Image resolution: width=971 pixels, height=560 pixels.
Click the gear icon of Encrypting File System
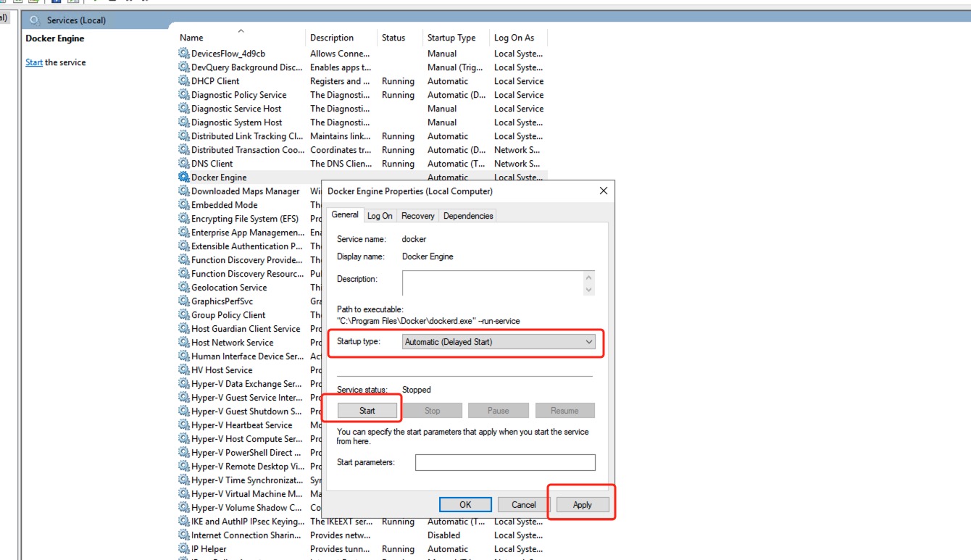(x=184, y=219)
